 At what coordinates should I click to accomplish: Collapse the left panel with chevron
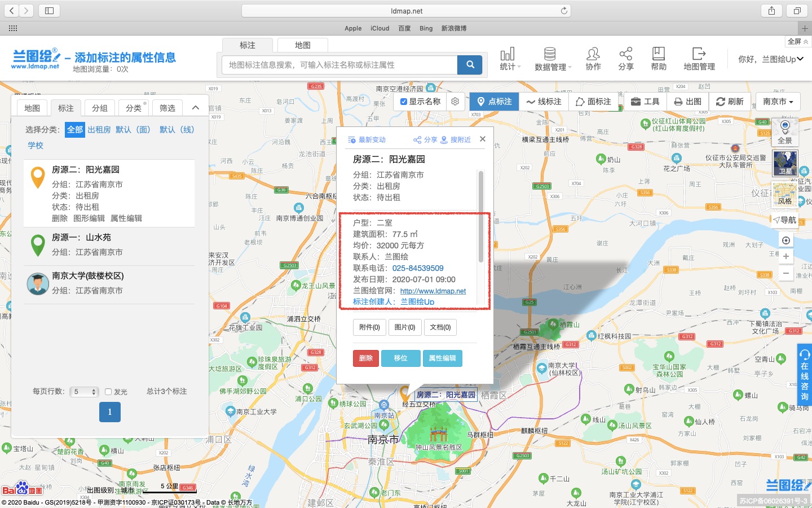point(195,108)
